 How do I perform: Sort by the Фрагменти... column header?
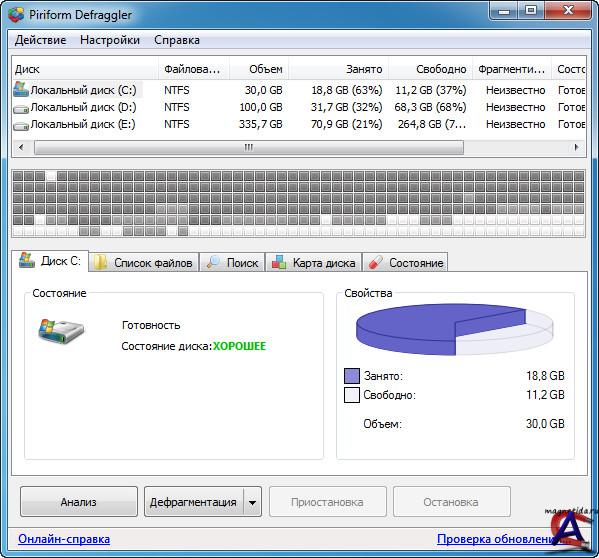(512, 69)
